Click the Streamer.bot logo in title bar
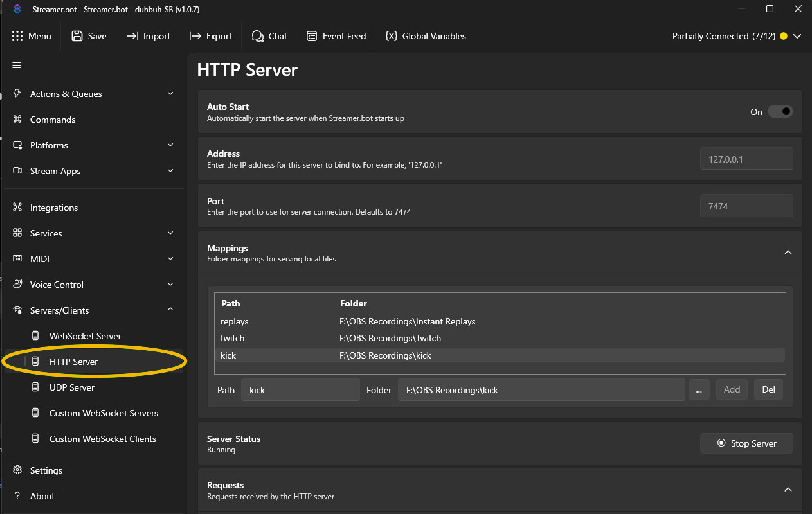The width and height of the screenshot is (812, 514). pyautogui.click(x=17, y=9)
